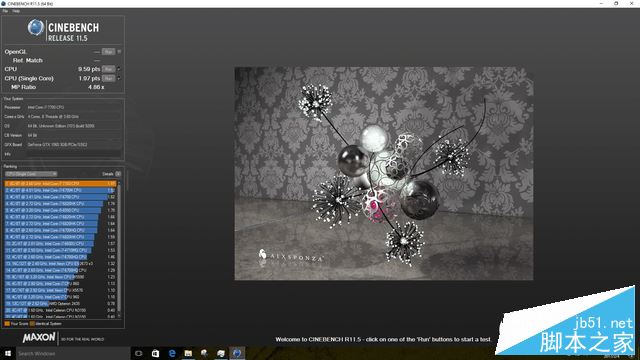Run the CPU (Single Core) test
This screenshot has width=640, height=360.
[108, 78]
